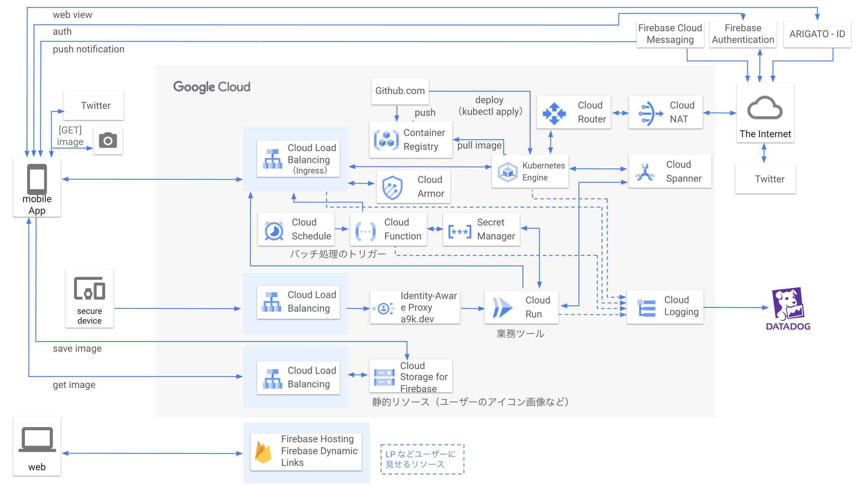This screenshot has height=487, width=868.
Task: Click the 'push notification' label
Action: coord(88,49)
